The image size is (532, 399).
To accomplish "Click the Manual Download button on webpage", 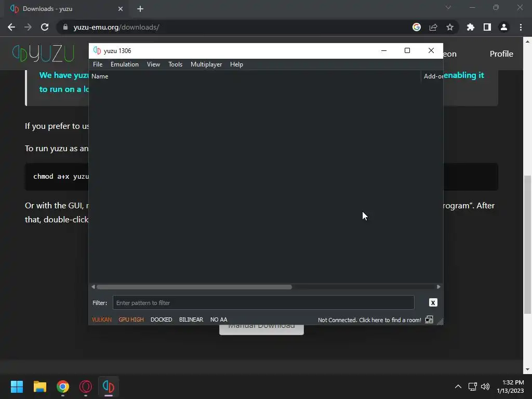I will 261,329.
